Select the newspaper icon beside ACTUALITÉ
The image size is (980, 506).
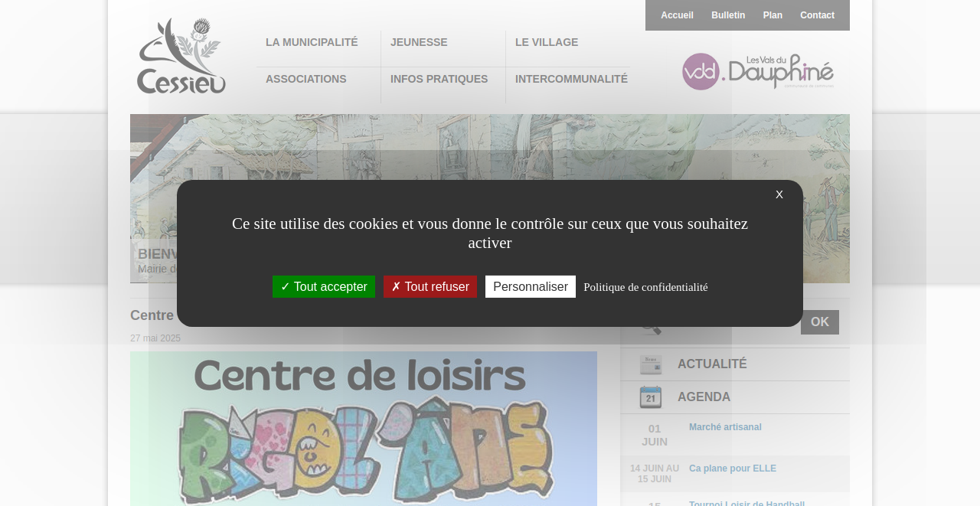coord(650,364)
